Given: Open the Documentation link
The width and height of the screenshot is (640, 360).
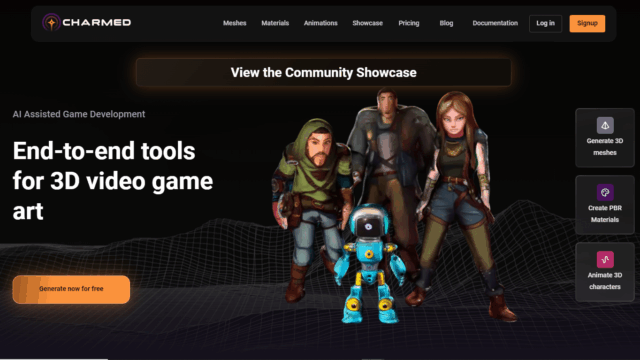Looking at the screenshot, I should (x=495, y=23).
